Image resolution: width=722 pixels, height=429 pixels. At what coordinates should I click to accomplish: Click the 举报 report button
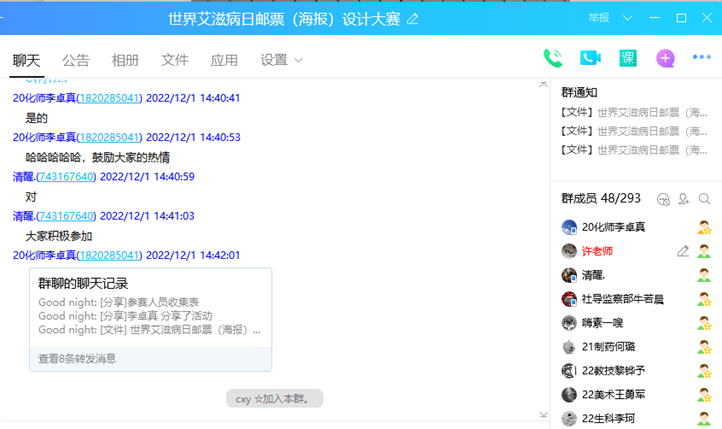pos(598,18)
